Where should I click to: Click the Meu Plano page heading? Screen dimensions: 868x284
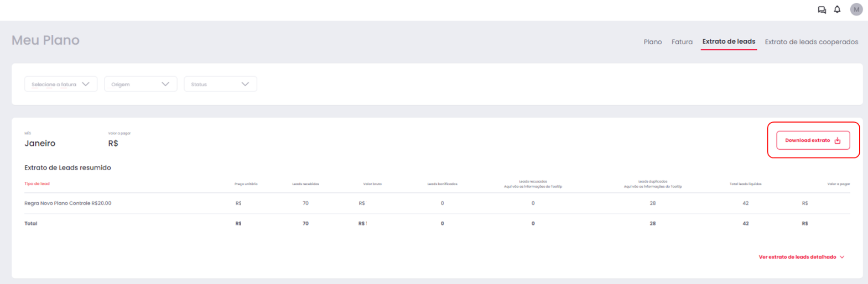(45, 40)
